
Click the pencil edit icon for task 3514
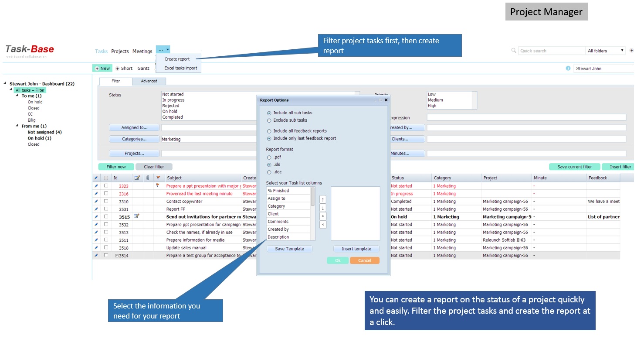(96, 256)
